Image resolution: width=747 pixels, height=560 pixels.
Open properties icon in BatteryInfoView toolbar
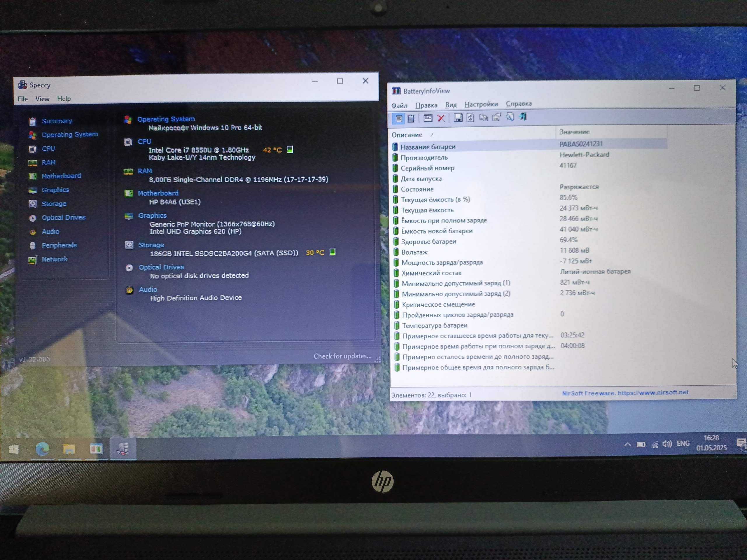(496, 117)
